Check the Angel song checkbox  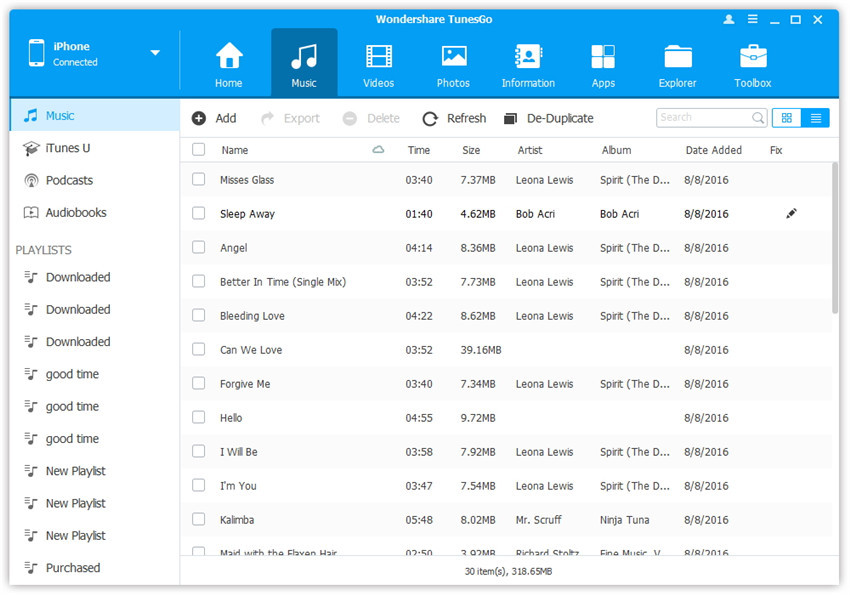pos(198,248)
